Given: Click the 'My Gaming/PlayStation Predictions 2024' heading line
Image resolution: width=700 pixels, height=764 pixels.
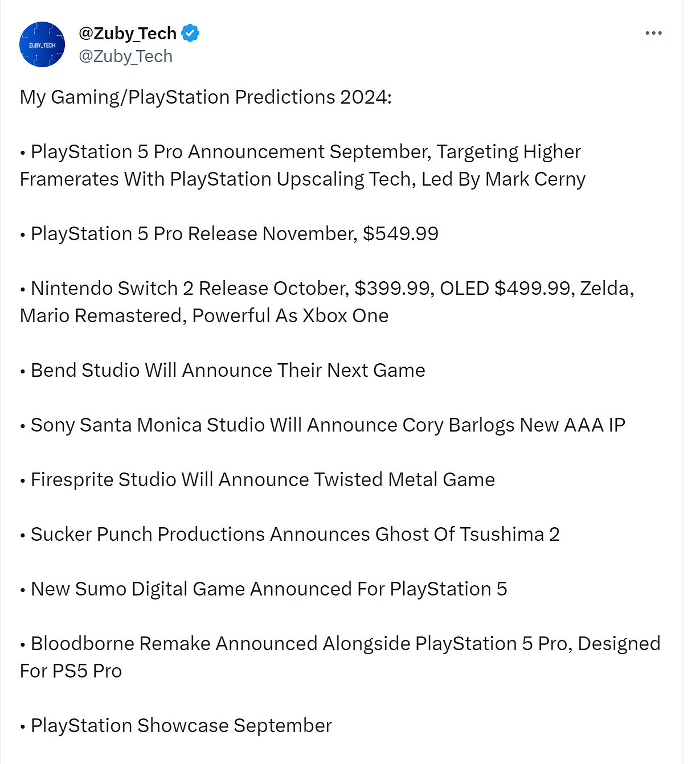Looking at the screenshot, I should point(206,97).
